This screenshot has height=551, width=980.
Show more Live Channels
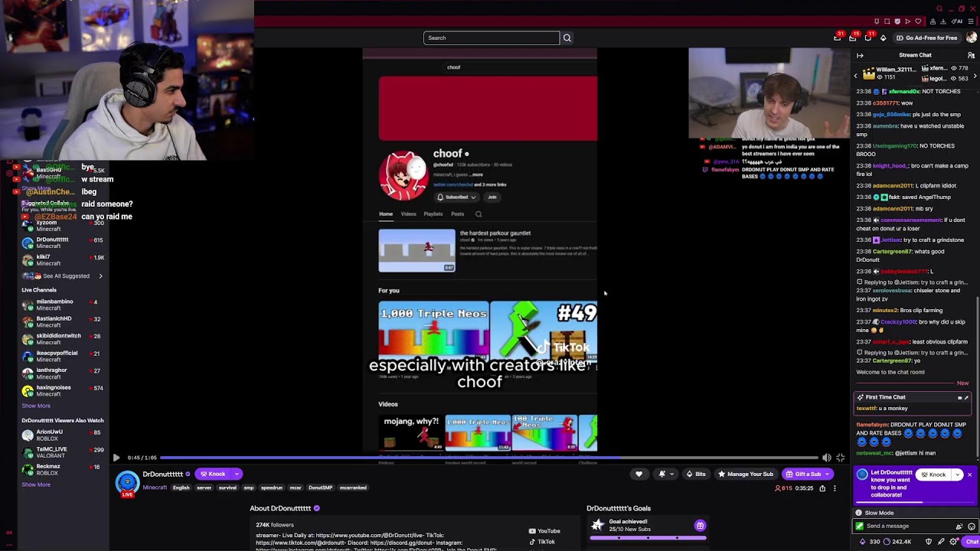click(36, 406)
